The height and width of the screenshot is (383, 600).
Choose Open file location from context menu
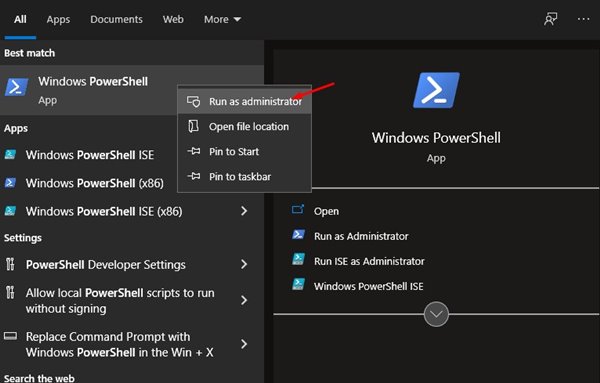coord(245,126)
